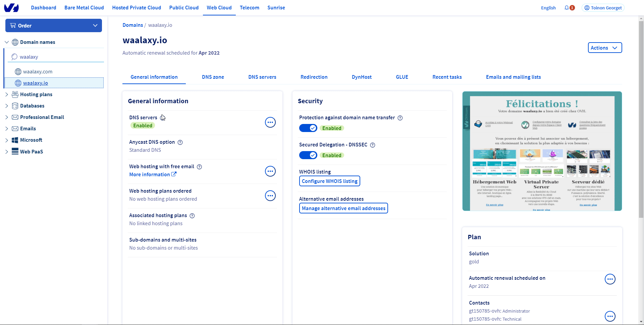Select waalaxy.com in the domain list
Screen dimensions: 644x325
(38, 72)
